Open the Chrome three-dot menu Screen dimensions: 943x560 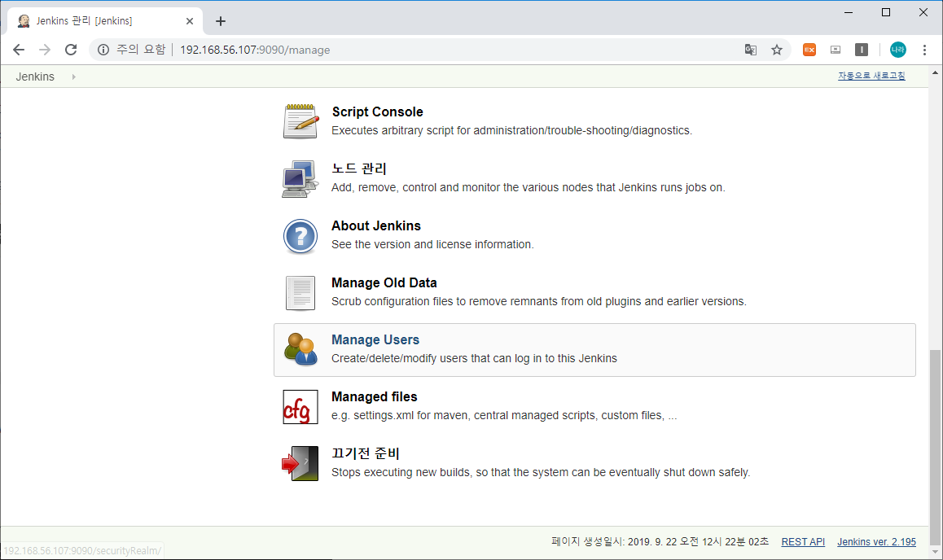[924, 50]
